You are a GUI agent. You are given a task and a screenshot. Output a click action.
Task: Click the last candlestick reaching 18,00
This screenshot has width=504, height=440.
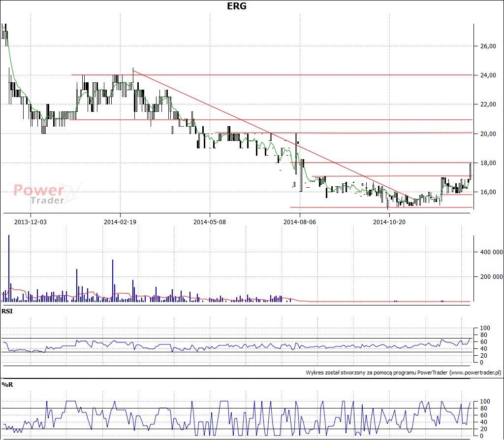[471, 171]
